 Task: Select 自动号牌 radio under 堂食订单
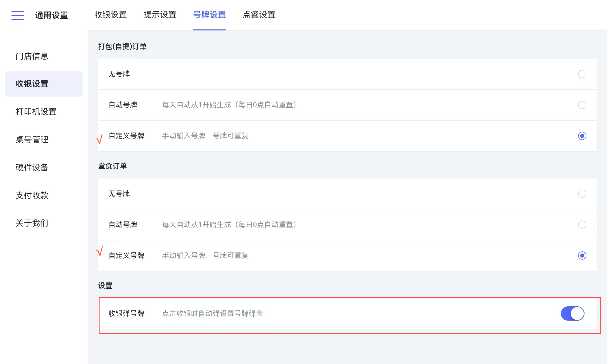pos(582,224)
